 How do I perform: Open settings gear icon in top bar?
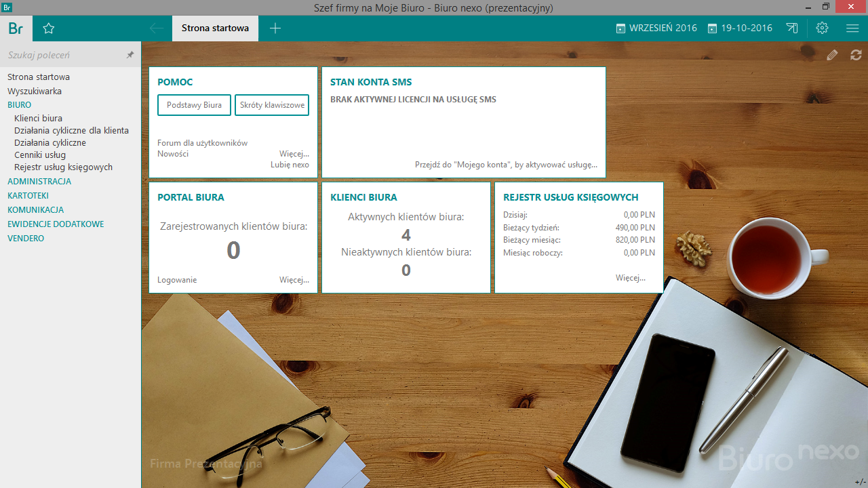point(822,28)
